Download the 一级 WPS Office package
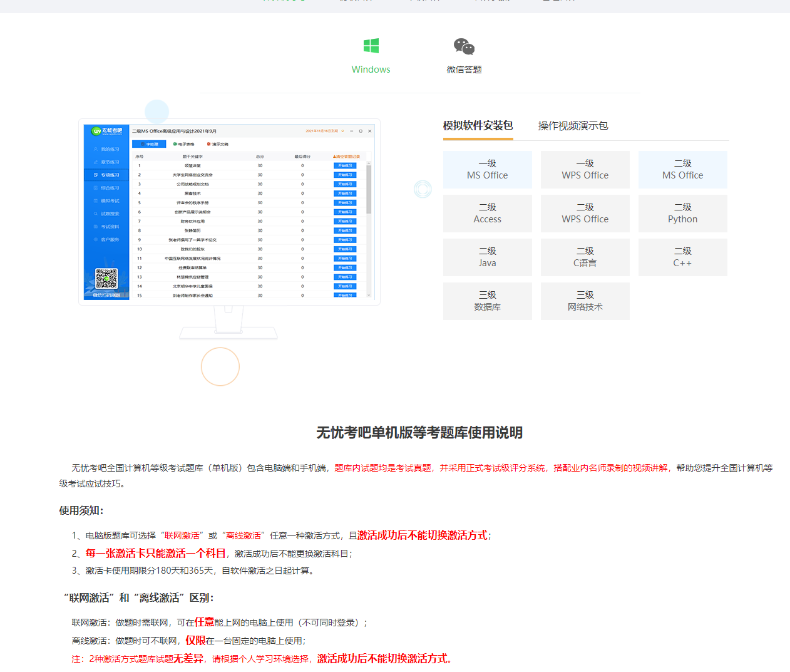Viewport: 790px width, 672px height. [585, 170]
